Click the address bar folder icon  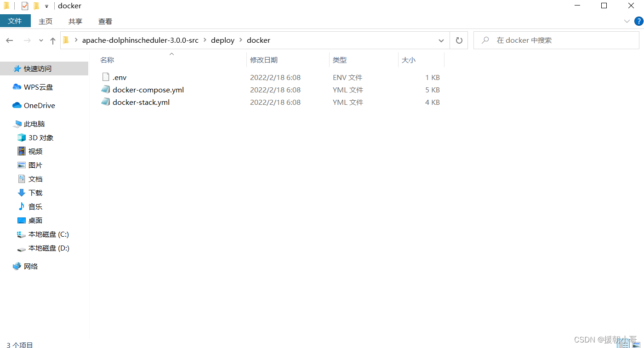66,40
